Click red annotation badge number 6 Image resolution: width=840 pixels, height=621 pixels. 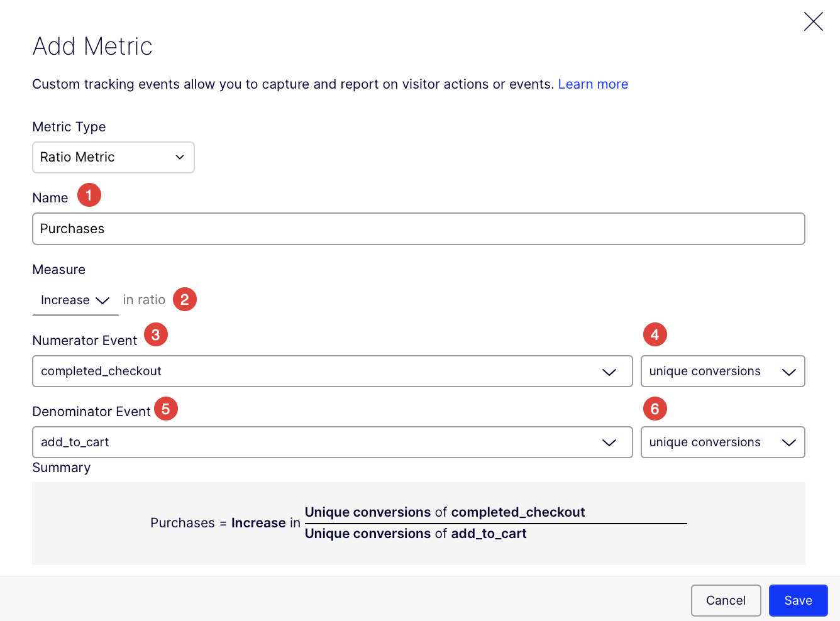point(655,409)
